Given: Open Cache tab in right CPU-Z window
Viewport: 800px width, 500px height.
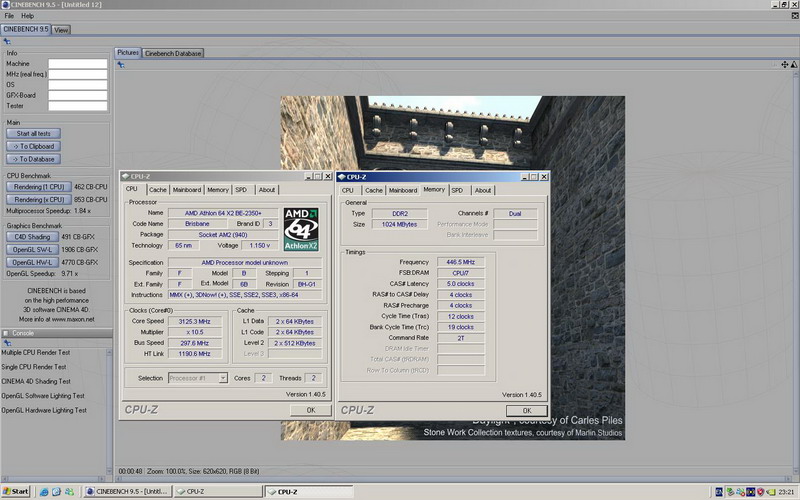Looking at the screenshot, I should [x=373, y=190].
